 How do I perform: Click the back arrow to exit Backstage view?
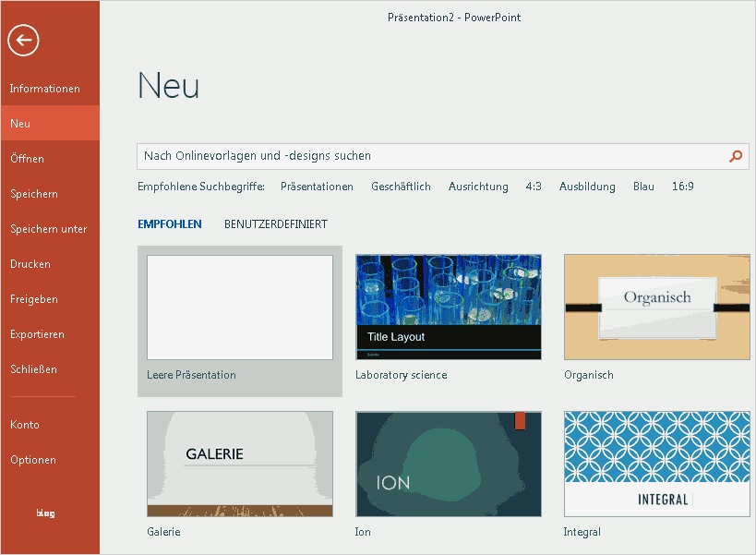[x=23, y=41]
